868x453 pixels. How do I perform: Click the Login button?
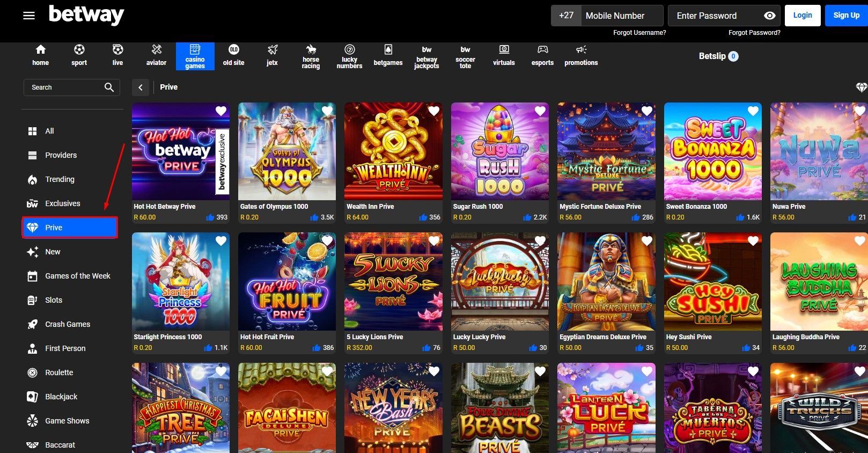(803, 15)
